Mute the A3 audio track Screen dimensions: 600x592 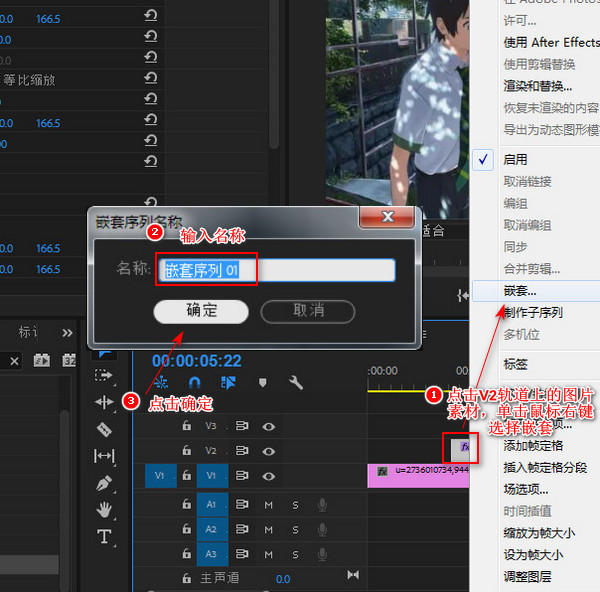[269, 555]
